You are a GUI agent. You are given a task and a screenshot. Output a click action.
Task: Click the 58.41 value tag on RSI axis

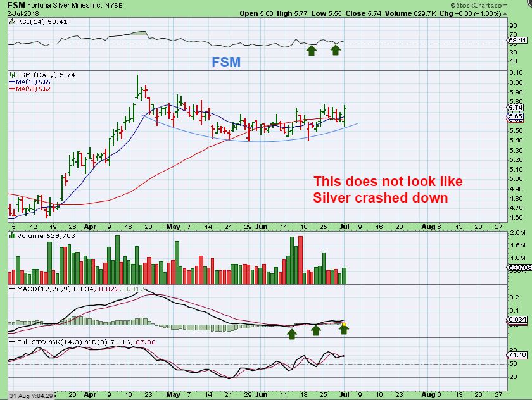click(x=517, y=41)
